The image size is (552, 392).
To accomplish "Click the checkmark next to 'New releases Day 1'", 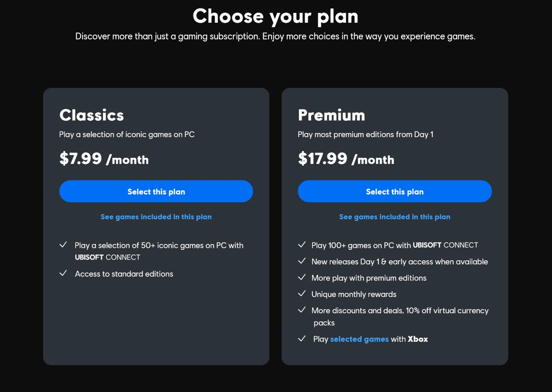I will click(x=302, y=261).
